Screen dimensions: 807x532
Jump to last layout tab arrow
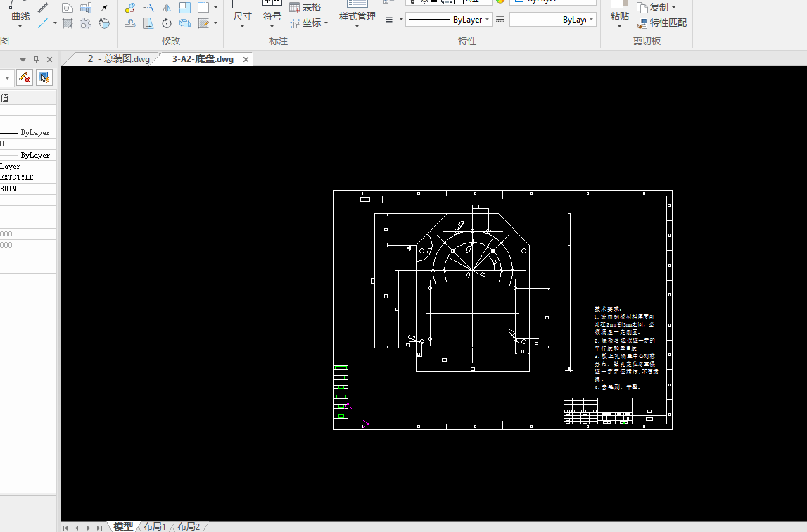point(99,527)
